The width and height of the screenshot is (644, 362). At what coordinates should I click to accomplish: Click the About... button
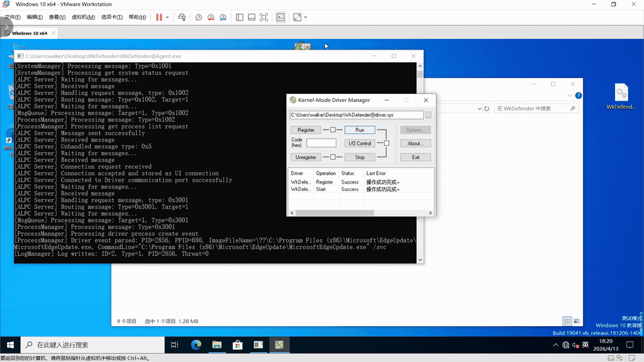(x=415, y=143)
